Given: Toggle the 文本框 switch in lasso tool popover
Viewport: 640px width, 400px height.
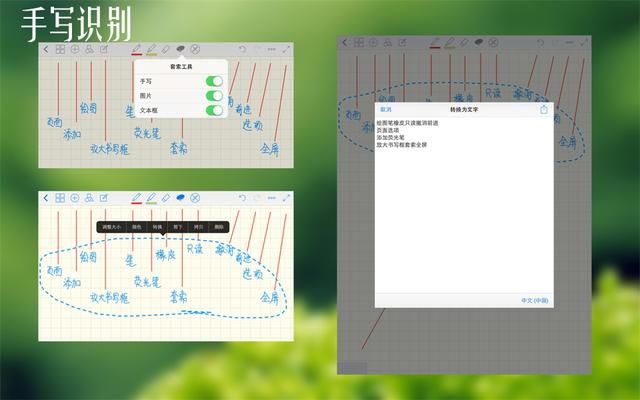Looking at the screenshot, I should 214,110.
